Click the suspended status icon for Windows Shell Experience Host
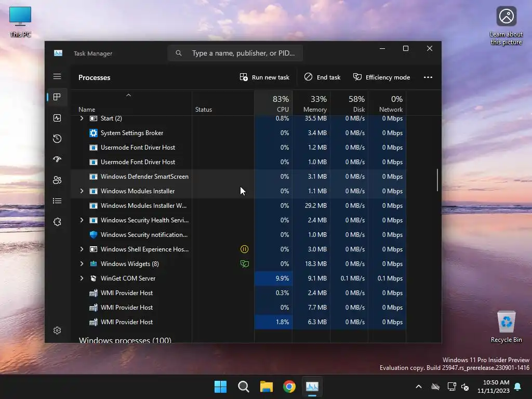The height and width of the screenshot is (399, 532). (244, 249)
